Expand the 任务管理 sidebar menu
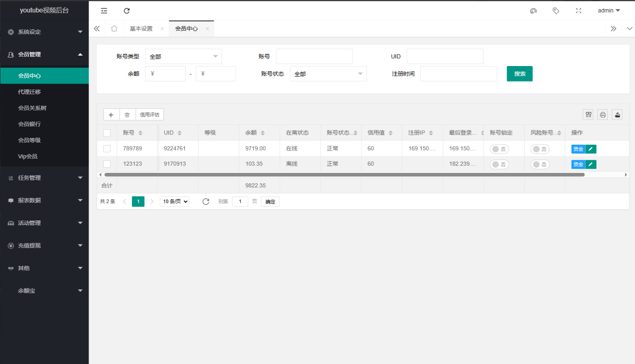Image resolution: width=635 pixels, height=364 pixels. coord(44,178)
